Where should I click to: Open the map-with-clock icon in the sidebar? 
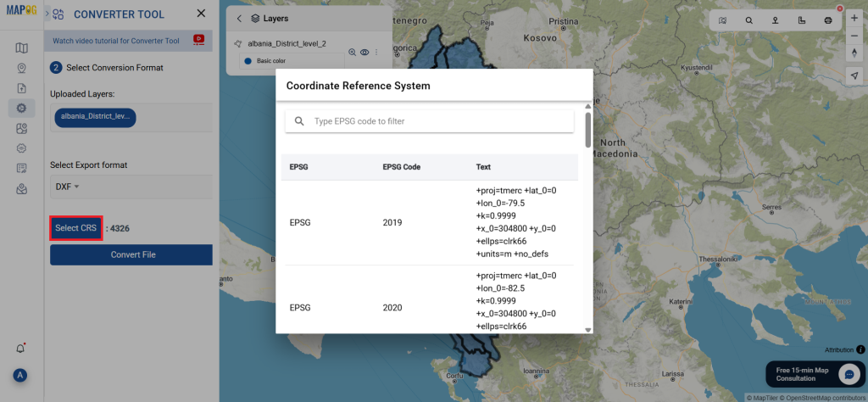[x=21, y=128]
